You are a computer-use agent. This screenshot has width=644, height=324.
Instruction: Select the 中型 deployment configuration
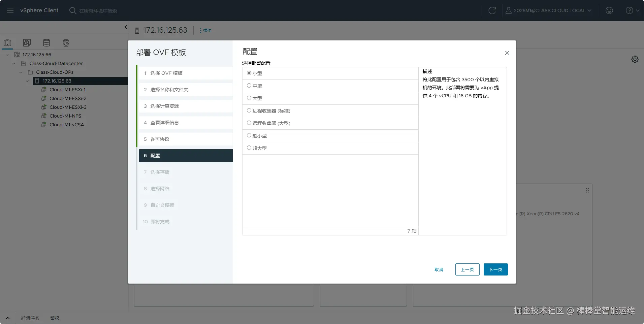(x=249, y=86)
